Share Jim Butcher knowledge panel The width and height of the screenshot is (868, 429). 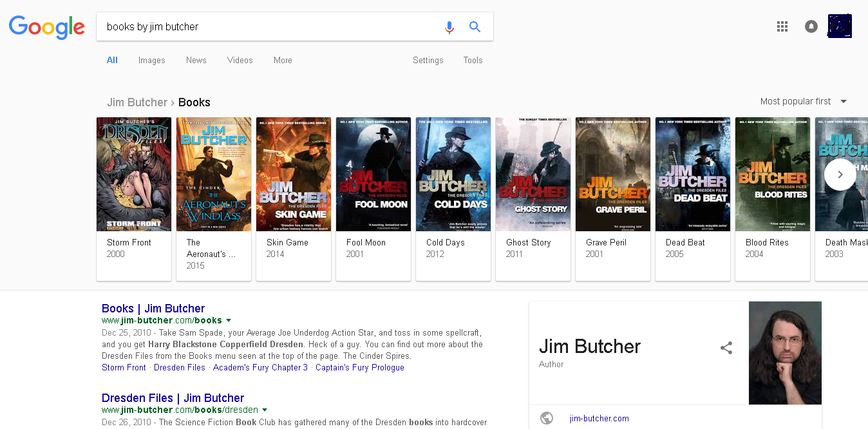(726, 348)
